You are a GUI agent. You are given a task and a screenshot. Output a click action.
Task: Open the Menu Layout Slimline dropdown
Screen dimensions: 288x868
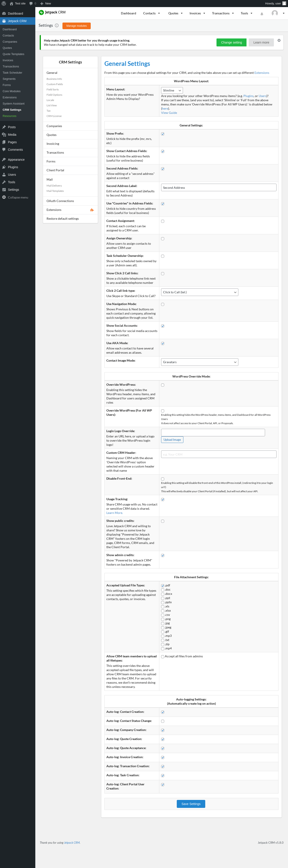click(172, 90)
